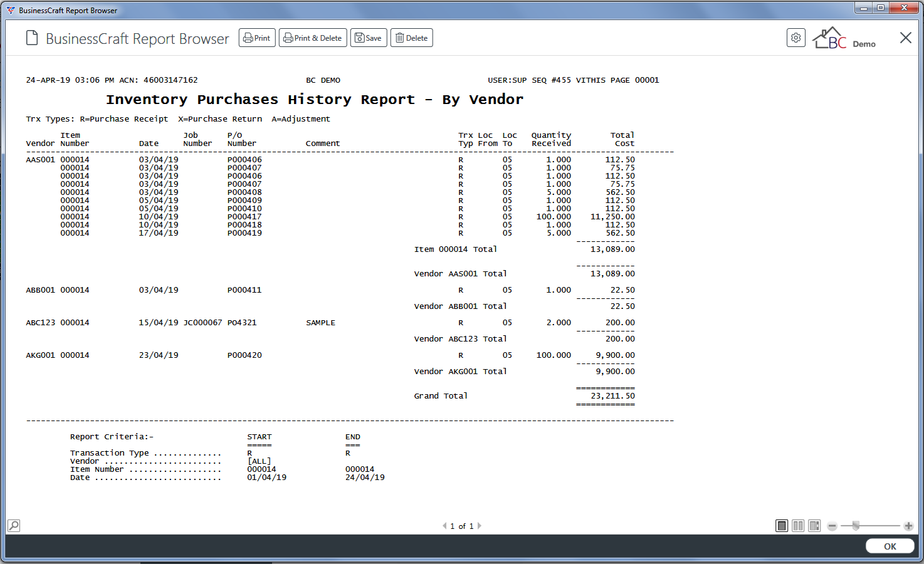This screenshot has width=924, height=564.
Task: Click the Quantity Received column header
Action: click(552, 139)
